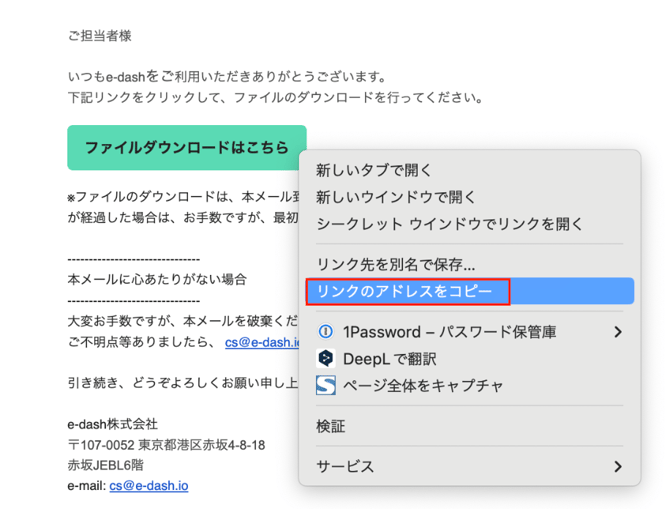
Task: Click the e-dash株式会社 company name text
Action: [112, 424]
